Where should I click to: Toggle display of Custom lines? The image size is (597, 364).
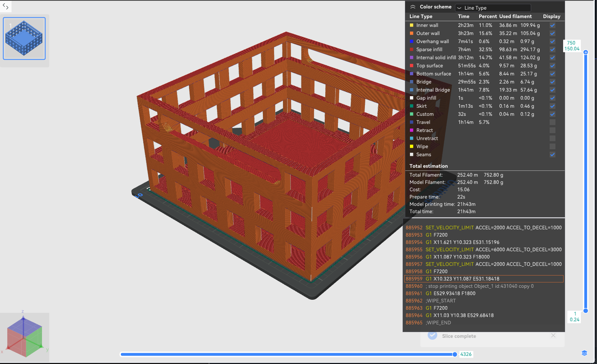coord(552,114)
